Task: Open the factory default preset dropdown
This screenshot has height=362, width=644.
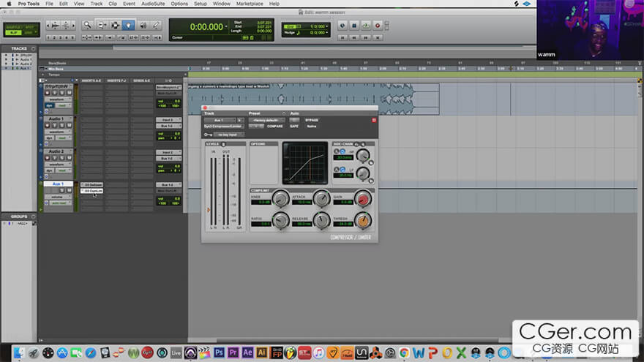Action: coord(266,120)
